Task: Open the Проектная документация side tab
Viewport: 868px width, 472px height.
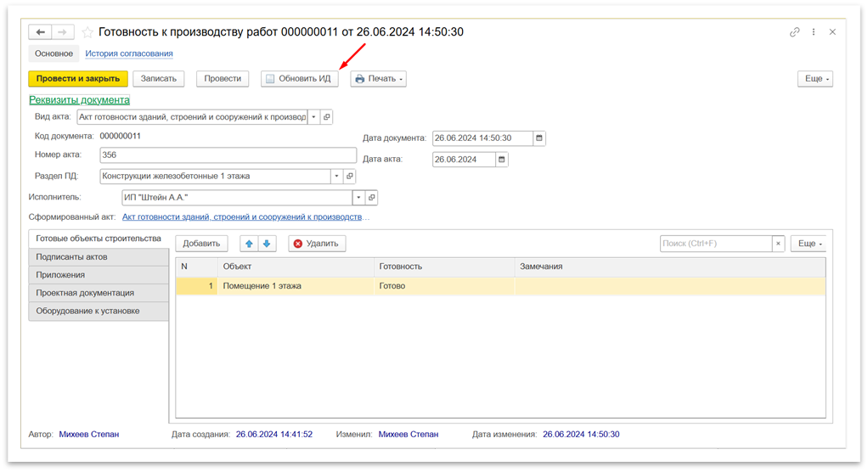Action: (85, 293)
